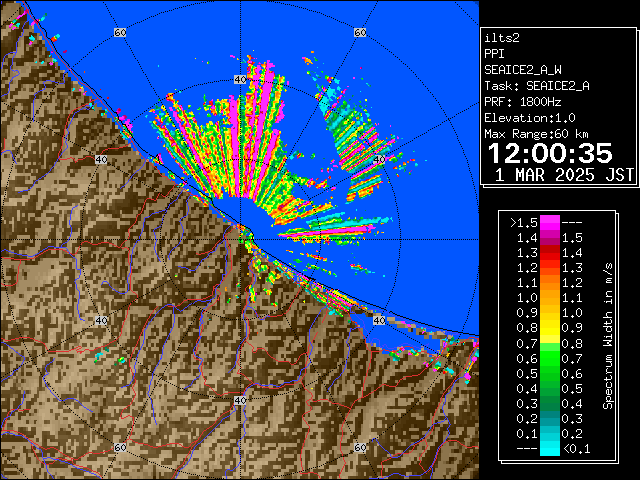Click the magenta swatch for >1.5
The height and width of the screenshot is (480, 640).
tap(550, 222)
